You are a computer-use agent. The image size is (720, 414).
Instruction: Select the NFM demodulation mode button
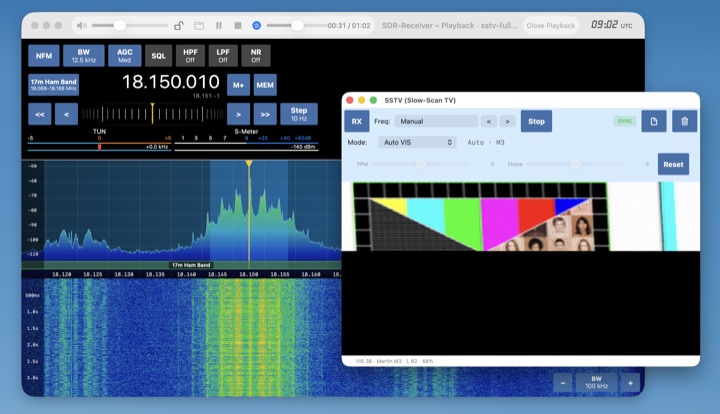(44, 56)
